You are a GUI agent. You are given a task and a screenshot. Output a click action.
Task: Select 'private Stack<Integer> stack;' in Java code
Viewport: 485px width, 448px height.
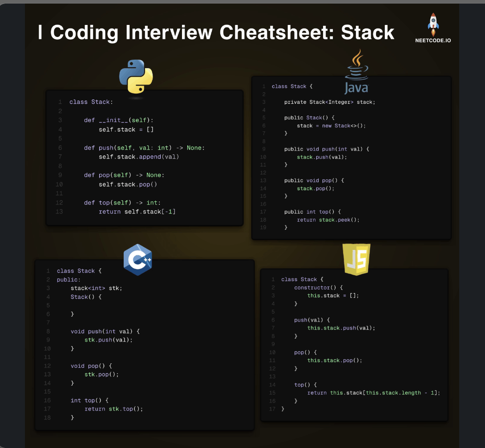[330, 102]
